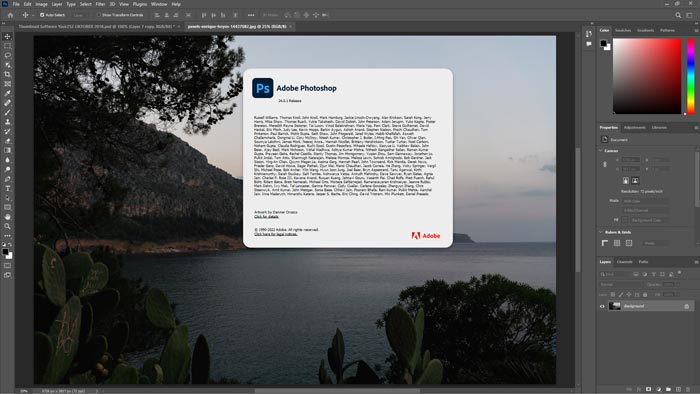The height and width of the screenshot is (394, 700).
Task: Close the JPG document tab
Action: click(290, 27)
